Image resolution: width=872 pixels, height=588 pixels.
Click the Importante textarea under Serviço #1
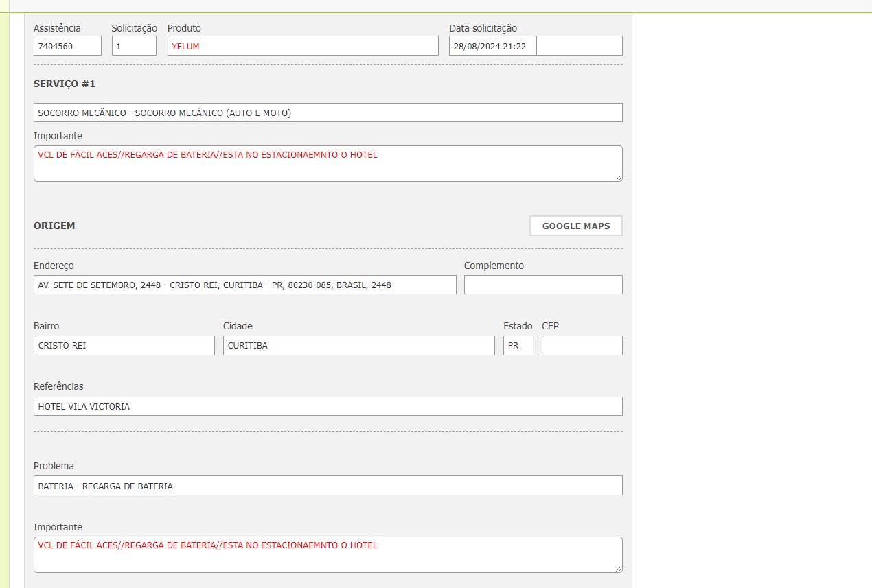coord(328,163)
